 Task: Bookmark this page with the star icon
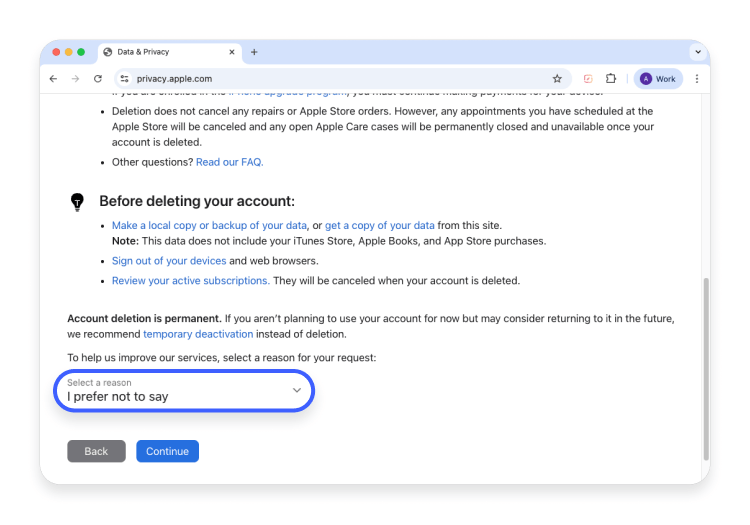[x=557, y=79]
